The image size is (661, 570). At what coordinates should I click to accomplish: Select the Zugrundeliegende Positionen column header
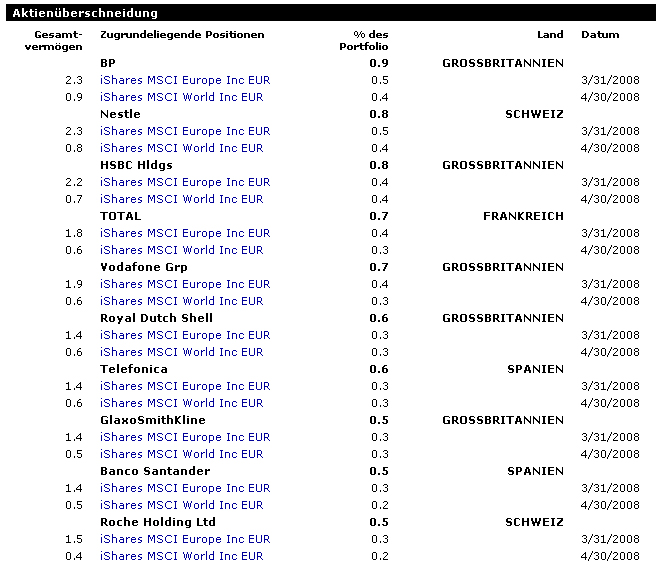click(182, 35)
